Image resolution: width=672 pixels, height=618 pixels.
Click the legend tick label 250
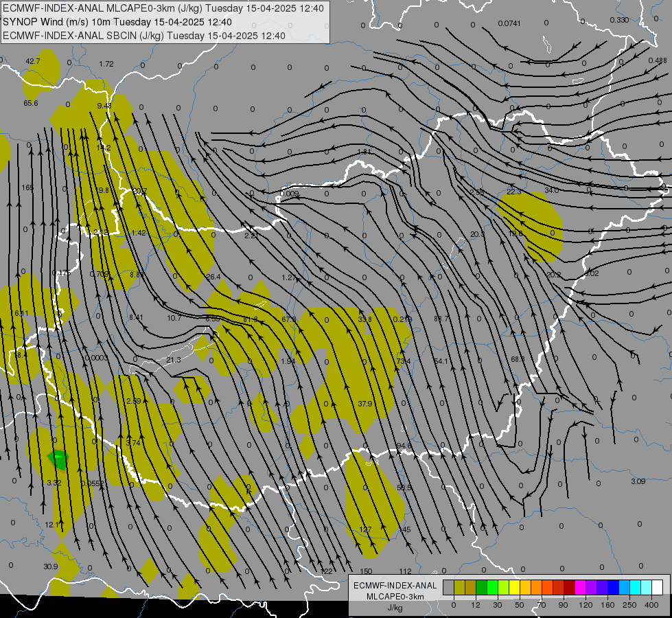click(x=629, y=605)
